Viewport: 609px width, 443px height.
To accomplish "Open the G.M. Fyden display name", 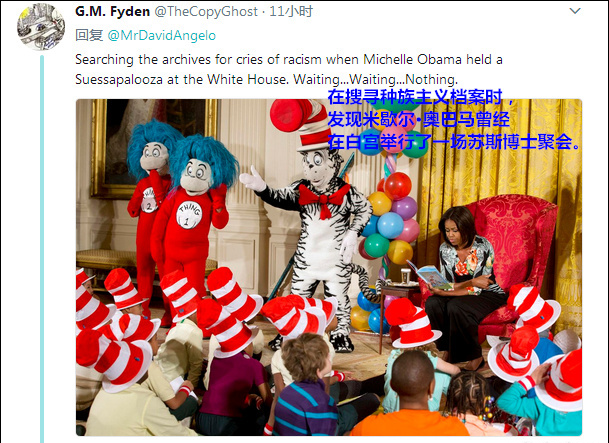I will (x=113, y=12).
